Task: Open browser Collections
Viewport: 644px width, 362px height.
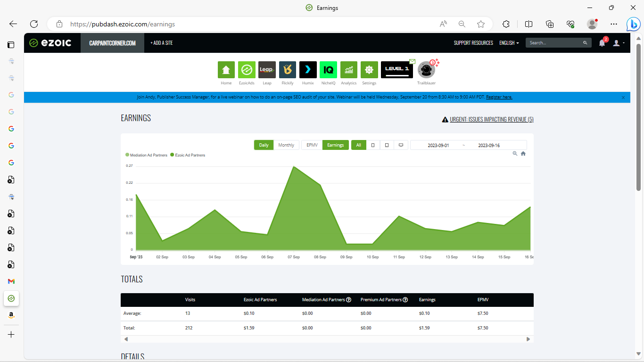Action: 550,24
